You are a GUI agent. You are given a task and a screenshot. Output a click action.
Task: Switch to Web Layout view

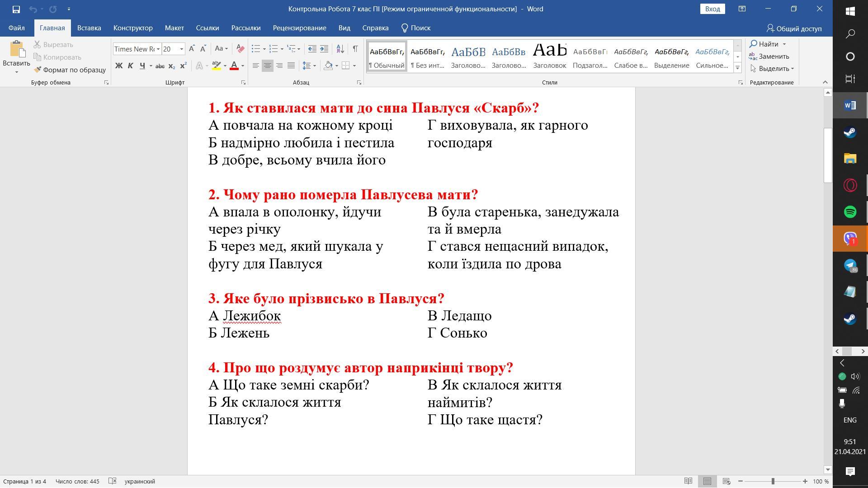(x=726, y=481)
